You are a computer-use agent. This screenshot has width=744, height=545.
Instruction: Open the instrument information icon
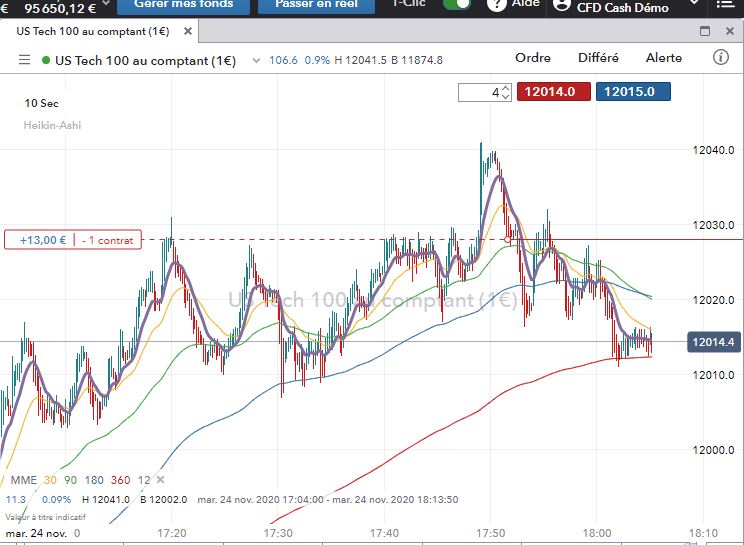[720, 58]
